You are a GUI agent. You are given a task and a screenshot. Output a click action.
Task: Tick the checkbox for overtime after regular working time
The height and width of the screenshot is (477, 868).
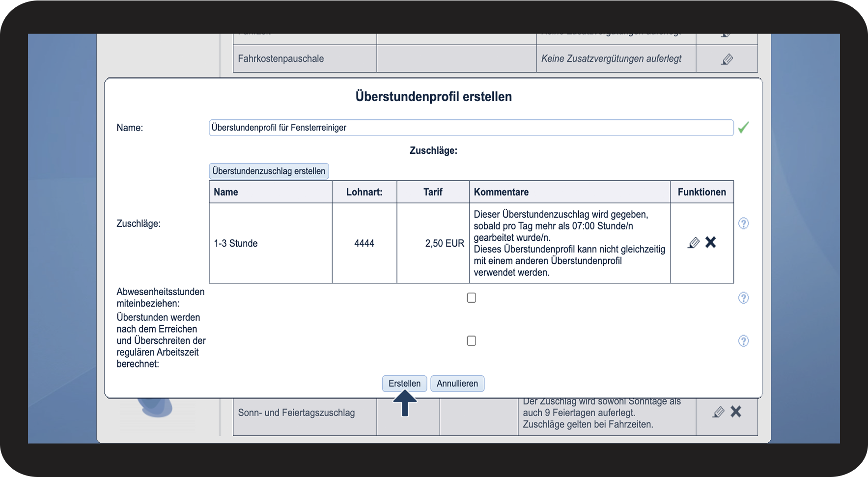click(x=472, y=341)
